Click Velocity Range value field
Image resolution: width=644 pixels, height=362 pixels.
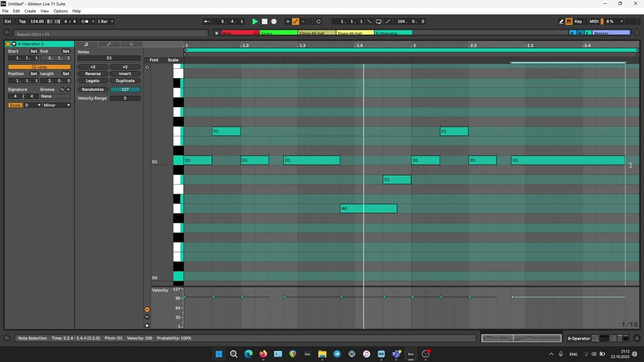click(125, 98)
